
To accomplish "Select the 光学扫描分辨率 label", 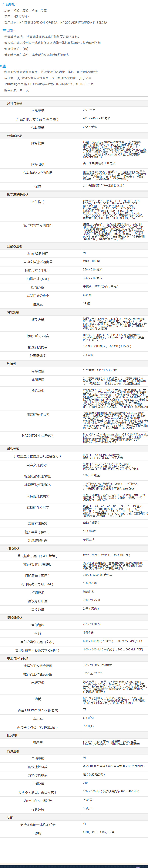I will [38, 296].
